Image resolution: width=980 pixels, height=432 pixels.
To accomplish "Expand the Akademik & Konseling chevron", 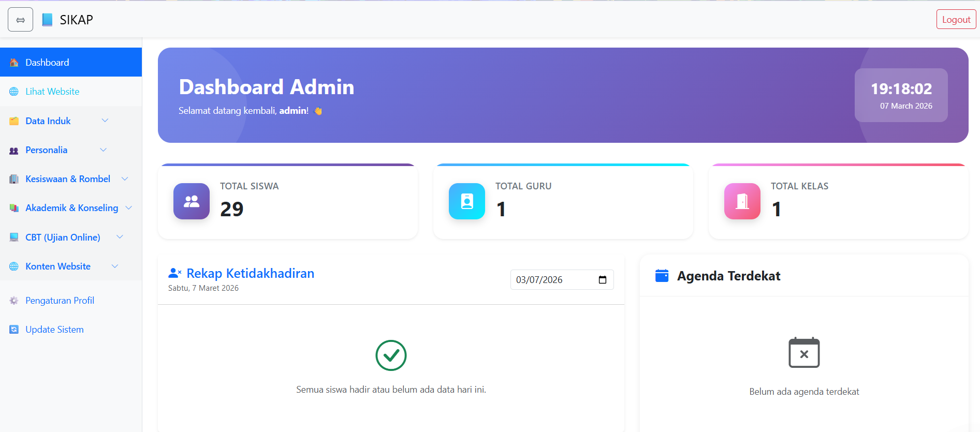I will click(129, 207).
